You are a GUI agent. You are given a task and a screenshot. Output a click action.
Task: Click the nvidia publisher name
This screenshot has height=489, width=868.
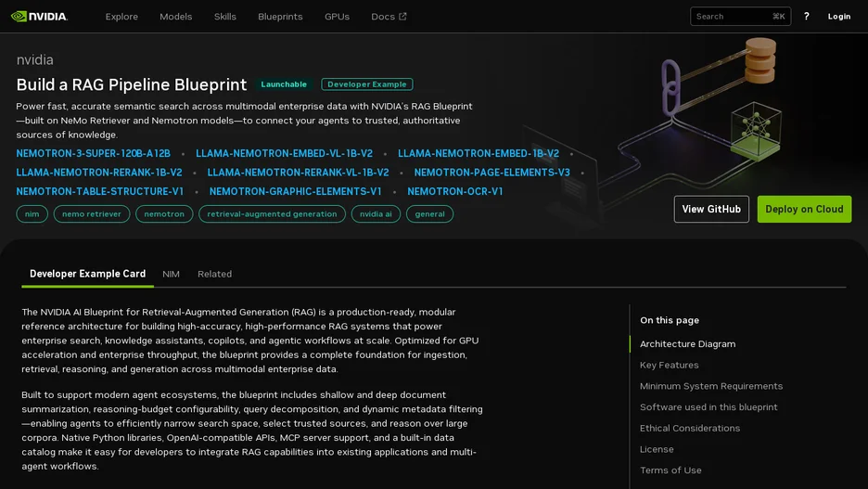point(35,59)
